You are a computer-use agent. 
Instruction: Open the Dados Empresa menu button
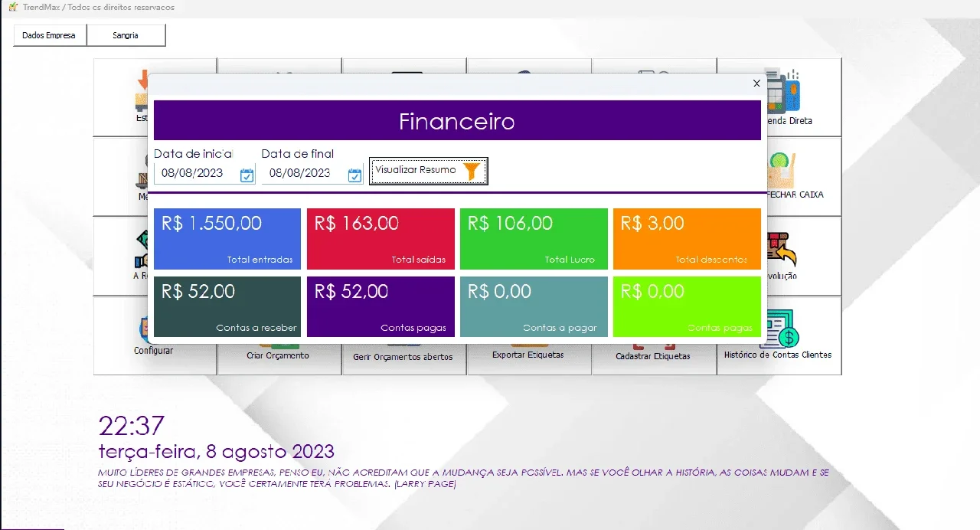pos(50,35)
